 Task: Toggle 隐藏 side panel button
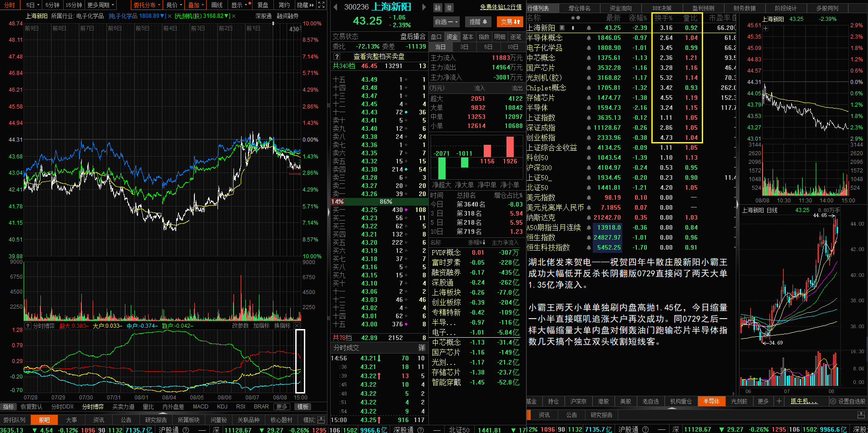click(305, 5)
